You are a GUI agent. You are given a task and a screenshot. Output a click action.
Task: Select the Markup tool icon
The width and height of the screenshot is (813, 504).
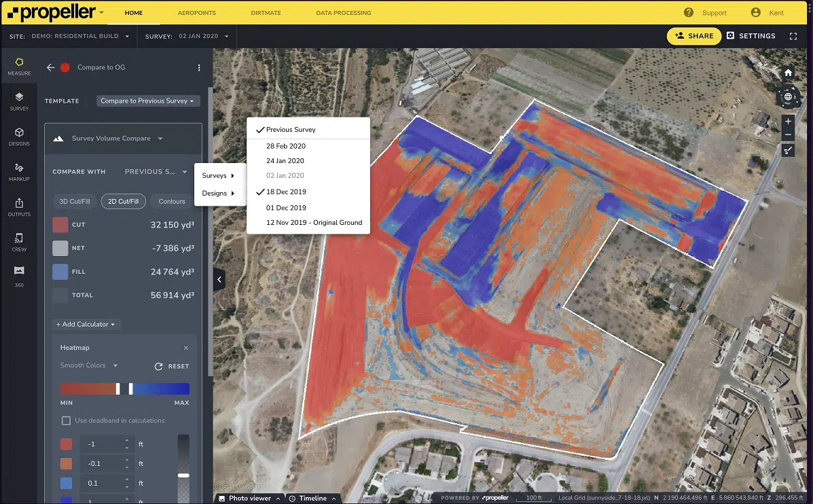point(19,171)
